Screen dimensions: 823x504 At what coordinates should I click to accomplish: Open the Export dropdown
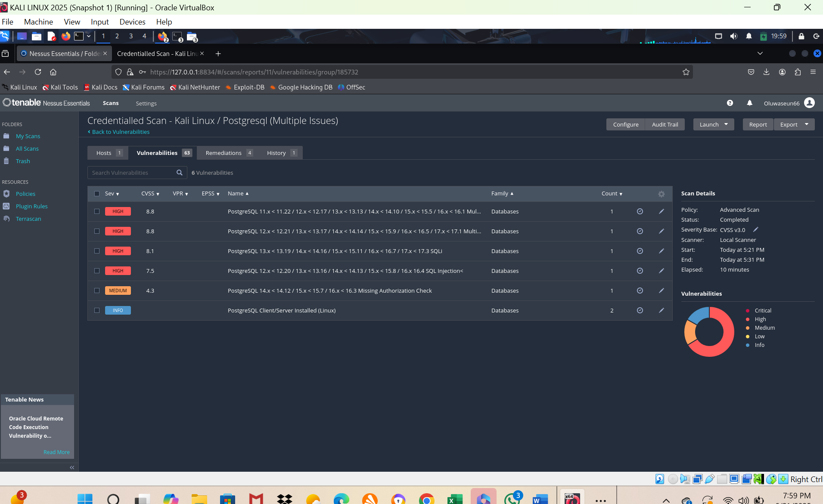coord(794,124)
